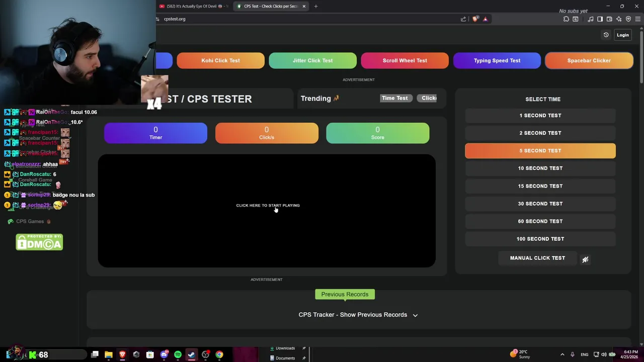Open the browser hamburger menu

(x=638, y=19)
